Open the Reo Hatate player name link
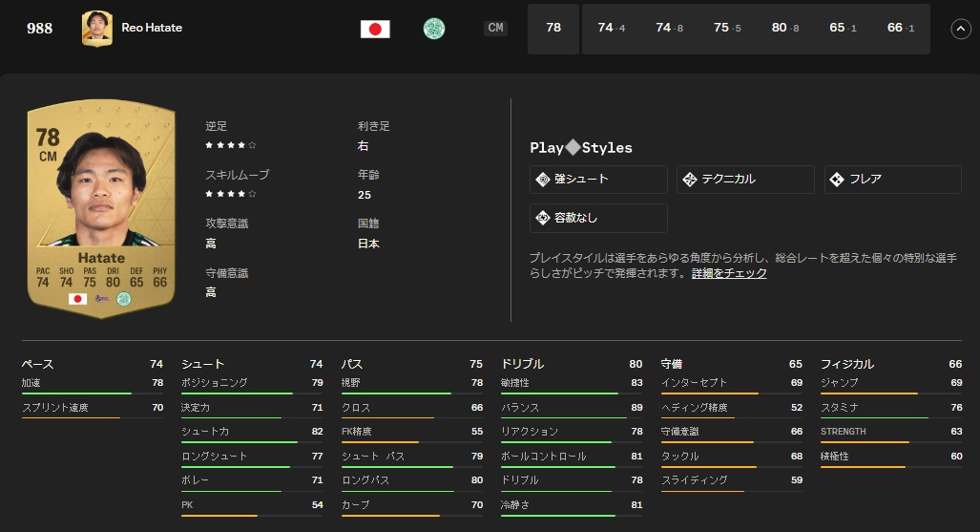Viewport: 980px width, 532px height. click(152, 28)
